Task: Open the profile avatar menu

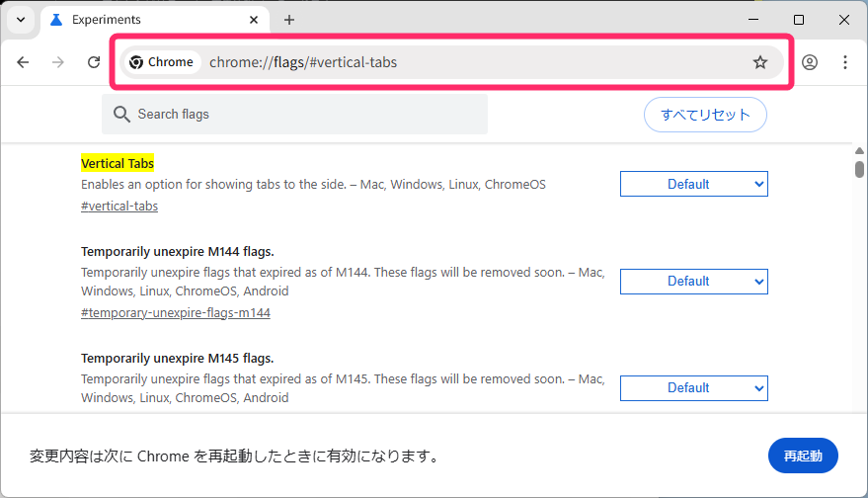Action: point(810,62)
